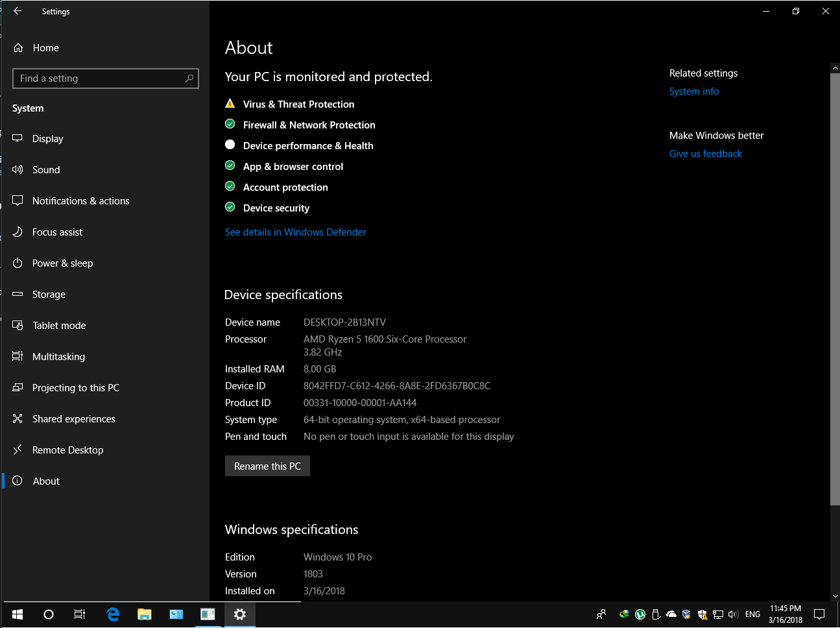Switch to the Settings gear taskbar button
The image size is (840, 628).
[240, 614]
